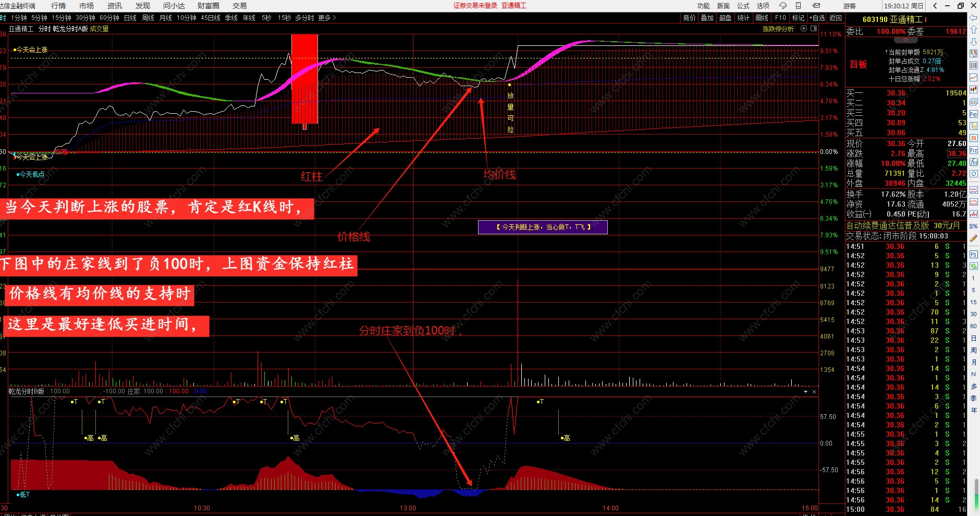Click the 超盘 toolbar button
The width and height of the screenshot is (980, 516).
click(726, 18)
